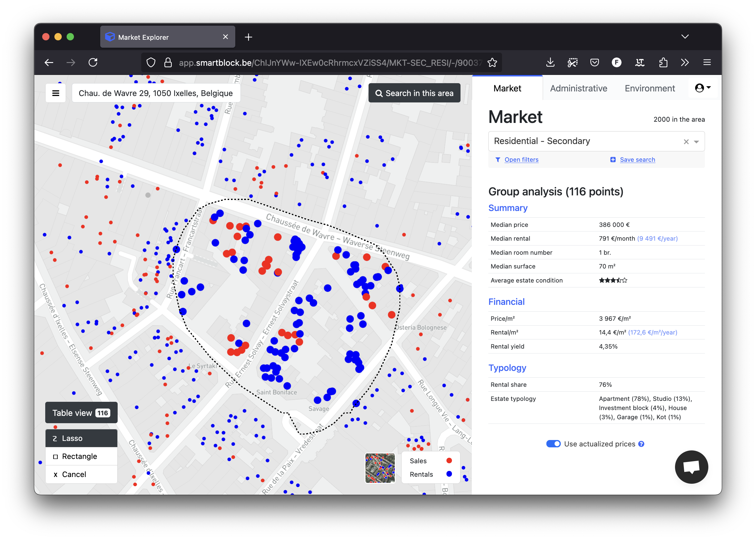Viewport: 756px width, 540px height.
Task: Click the 172,6 €/m²/year value
Action: pos(652,332)
